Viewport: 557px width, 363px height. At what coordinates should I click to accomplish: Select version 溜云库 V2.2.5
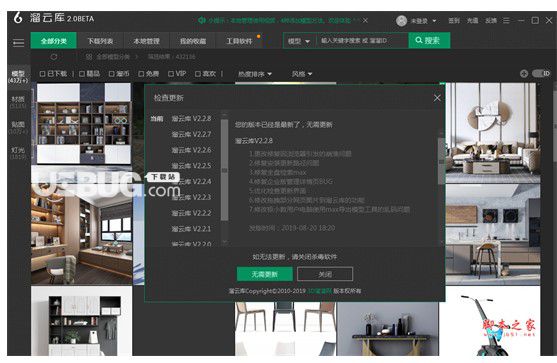[x=191, y=166]
